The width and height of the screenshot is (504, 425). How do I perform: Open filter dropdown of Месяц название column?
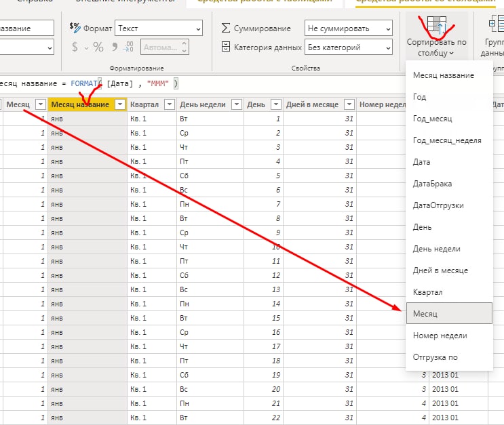[120, 104]
